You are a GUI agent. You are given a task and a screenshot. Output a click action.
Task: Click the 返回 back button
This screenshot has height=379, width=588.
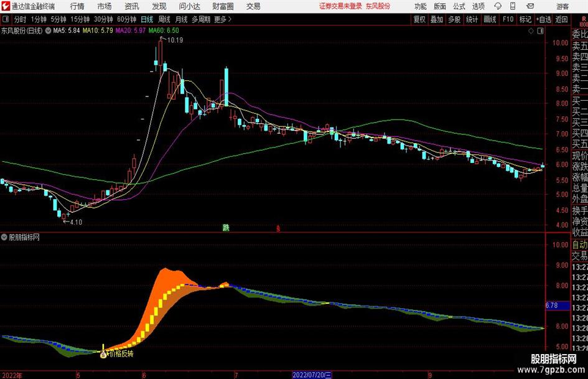click(561, 19)
